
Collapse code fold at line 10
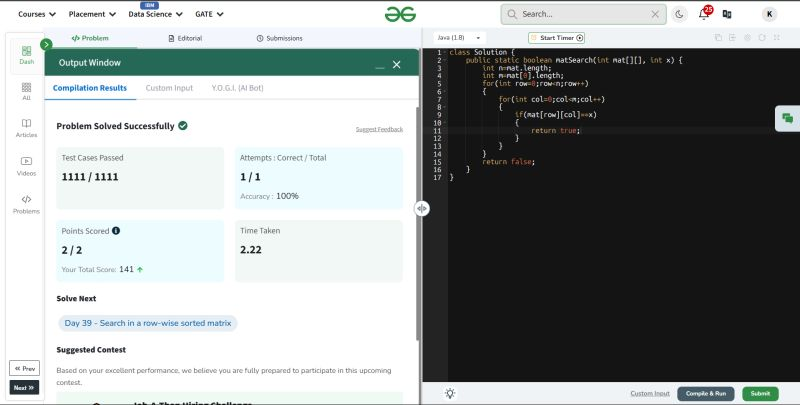coord(444,123)
